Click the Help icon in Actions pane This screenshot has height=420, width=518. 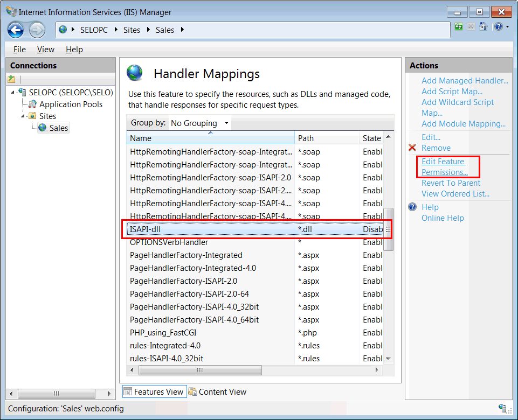412,207
